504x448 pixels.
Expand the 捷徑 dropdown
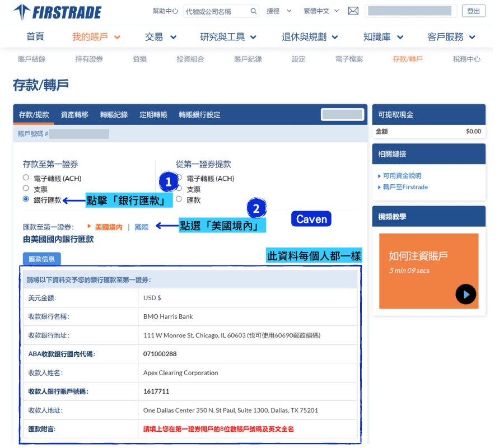(x=278, y=10)
